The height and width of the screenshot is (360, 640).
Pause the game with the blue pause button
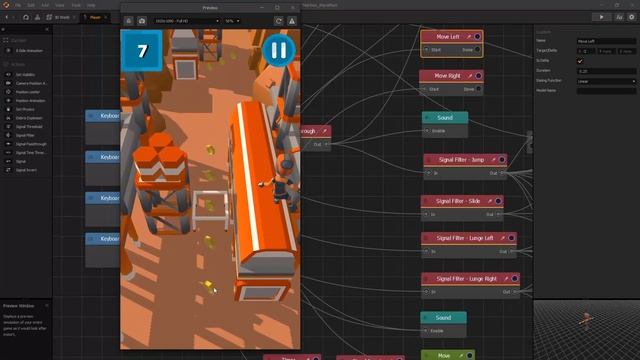pos(279,50)
